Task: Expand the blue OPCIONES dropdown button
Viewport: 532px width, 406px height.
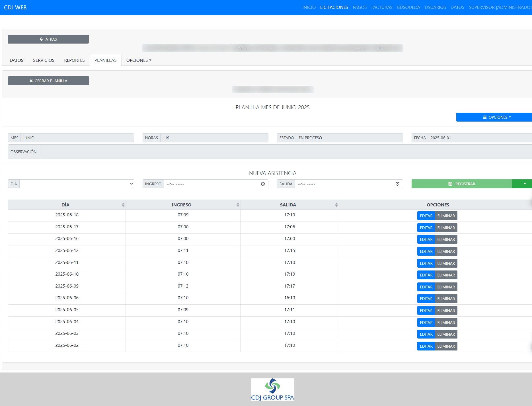Action: point(496,117)
